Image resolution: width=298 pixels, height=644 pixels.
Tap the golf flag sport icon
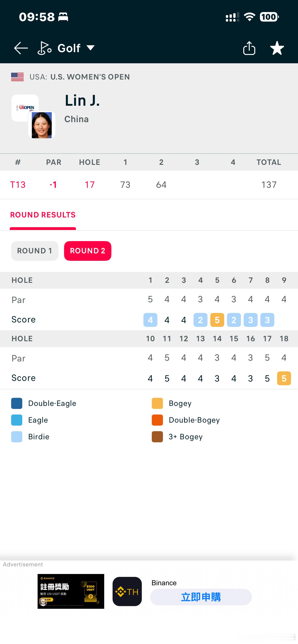45,48
